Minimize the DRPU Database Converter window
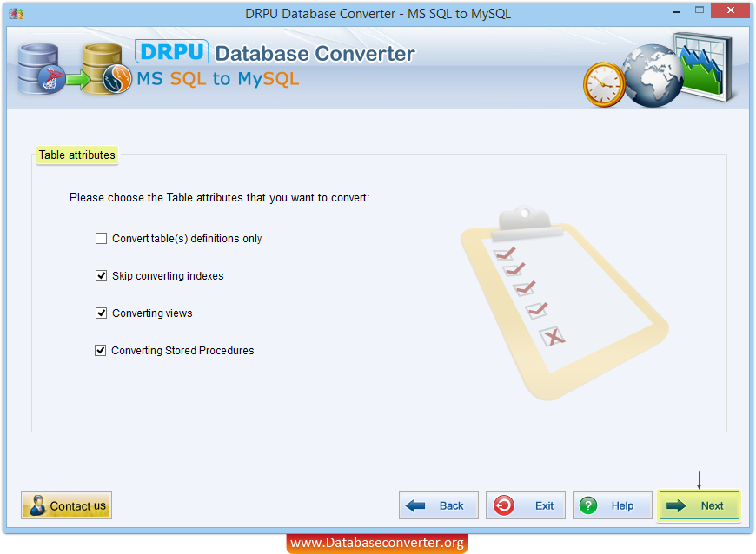Screen dimensions: 756x554 point(676,11)
